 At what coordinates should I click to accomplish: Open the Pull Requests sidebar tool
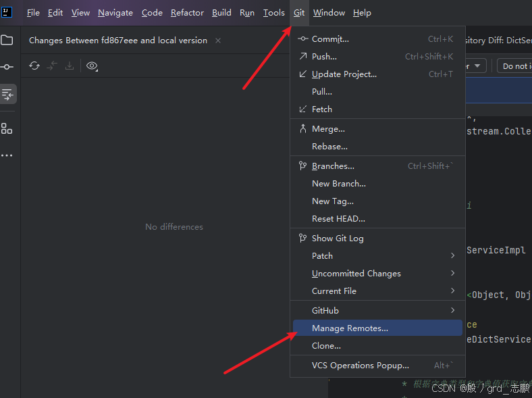pyautogui.click(x=7, y=94)
